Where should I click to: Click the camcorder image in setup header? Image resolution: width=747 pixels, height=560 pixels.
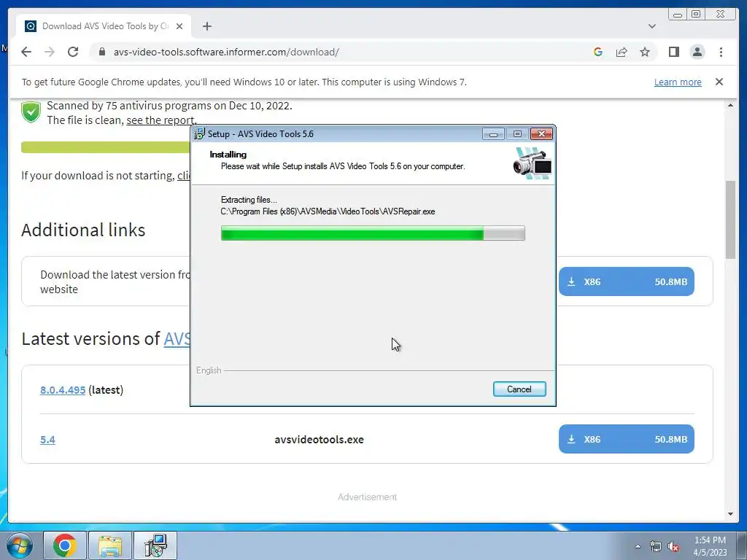[x=533, y=163]
